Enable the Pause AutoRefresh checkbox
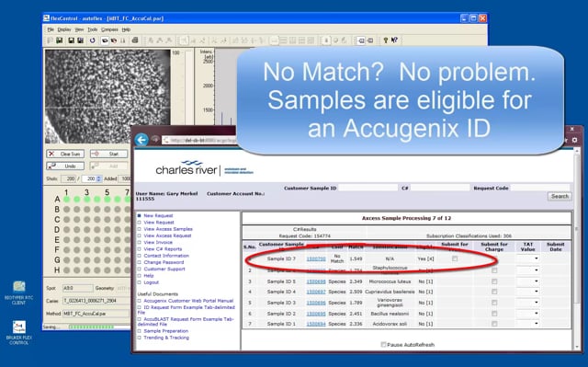The image size is (588, 367). coord(383,345)
